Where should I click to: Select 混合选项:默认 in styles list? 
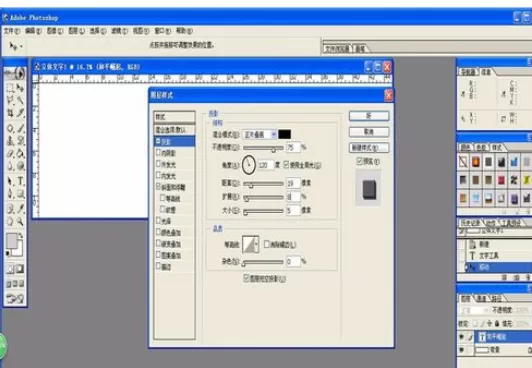click(x=174, y=130)
